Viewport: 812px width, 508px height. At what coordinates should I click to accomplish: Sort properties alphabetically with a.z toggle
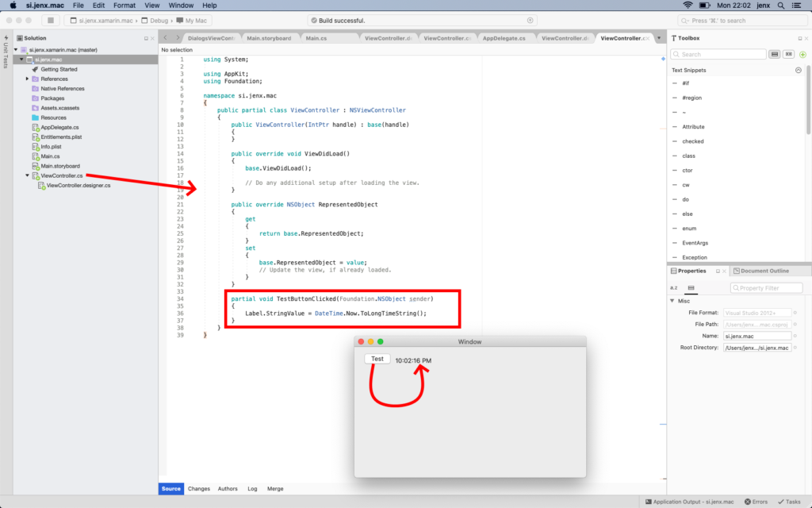pyautogui.click(x=674, y=287)
